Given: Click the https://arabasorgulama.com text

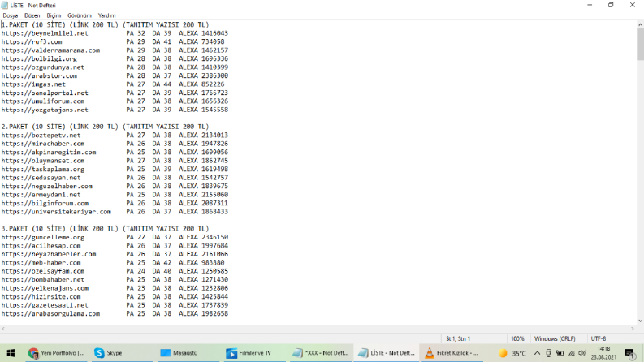Looking at the screenshot, I should tap(50, 313).
